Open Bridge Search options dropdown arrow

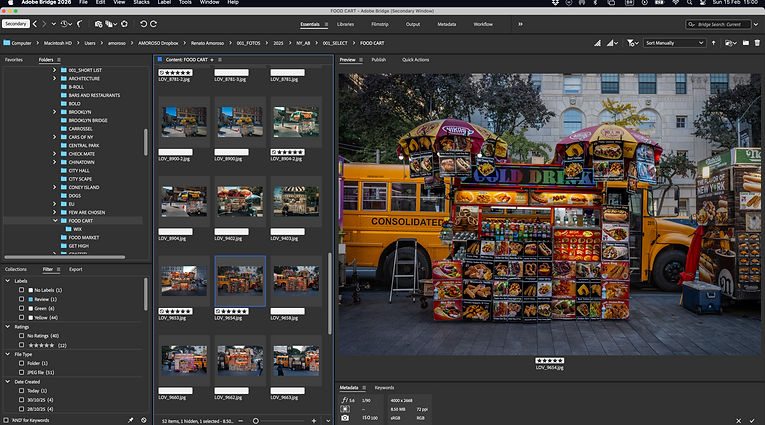click(x=756, y=24)
